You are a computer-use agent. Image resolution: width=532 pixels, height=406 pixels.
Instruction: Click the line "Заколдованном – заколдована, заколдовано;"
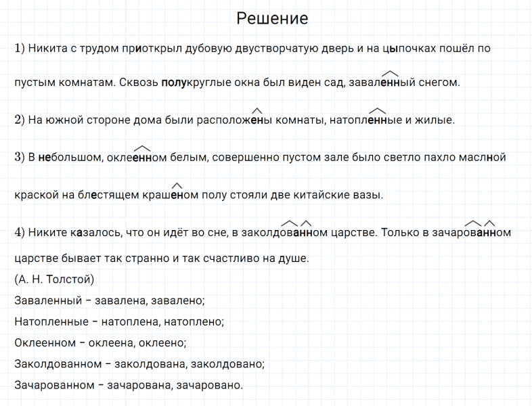[x=139, y=364]
